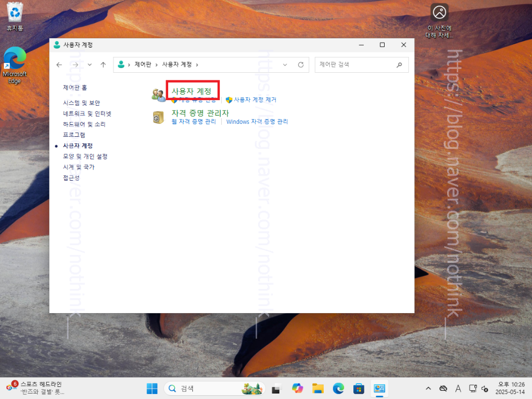This screenshot has width=532, height=399.
Task: Click the IME language A indicator
Action: [458, 389]
